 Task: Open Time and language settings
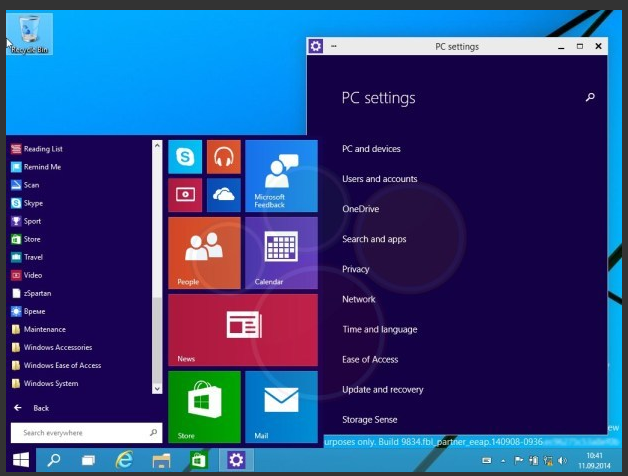click(380, 329)
